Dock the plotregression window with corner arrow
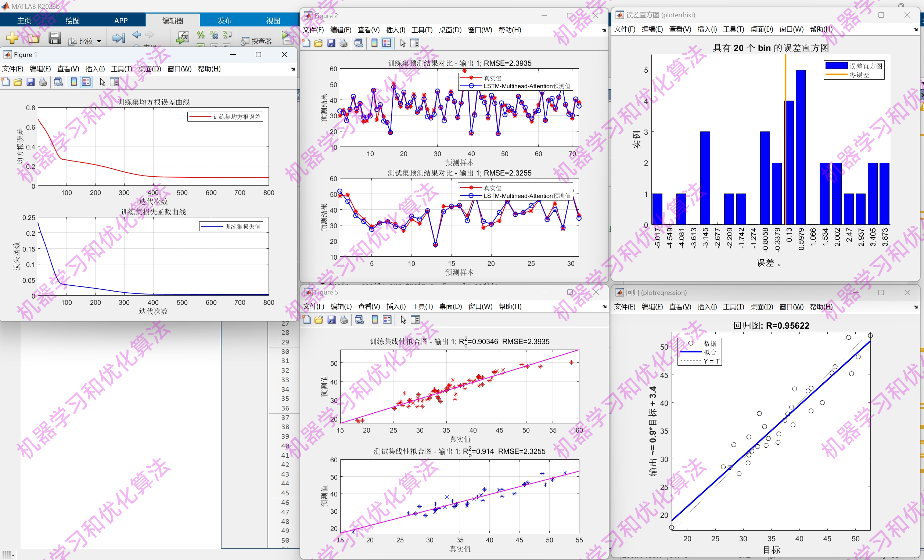The image size is (924, 560). tap(916, 307)
